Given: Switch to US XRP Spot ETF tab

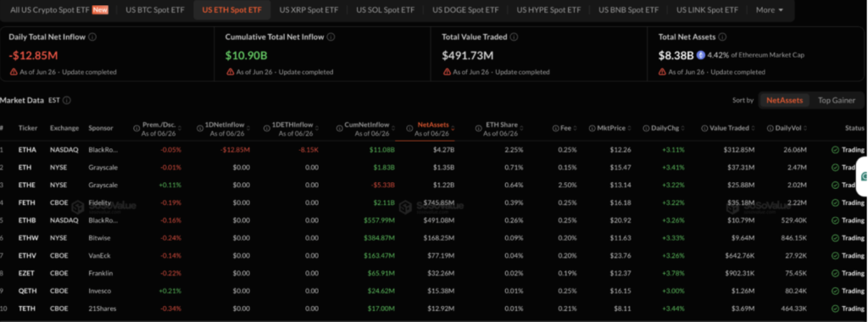Looking at the screenshot, I should (309, 10).
